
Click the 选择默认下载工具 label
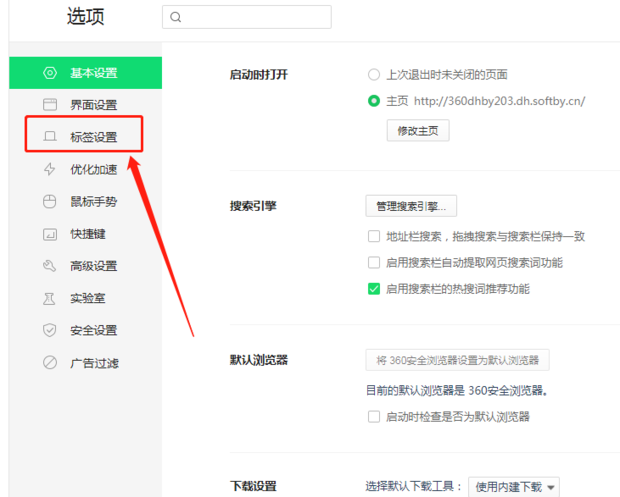tap(414, 486)
